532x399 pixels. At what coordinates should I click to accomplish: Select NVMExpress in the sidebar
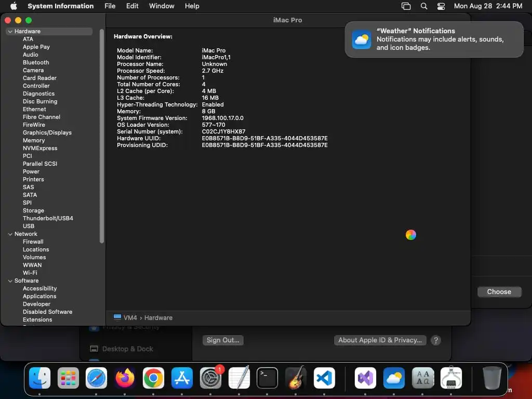point(40,148)
